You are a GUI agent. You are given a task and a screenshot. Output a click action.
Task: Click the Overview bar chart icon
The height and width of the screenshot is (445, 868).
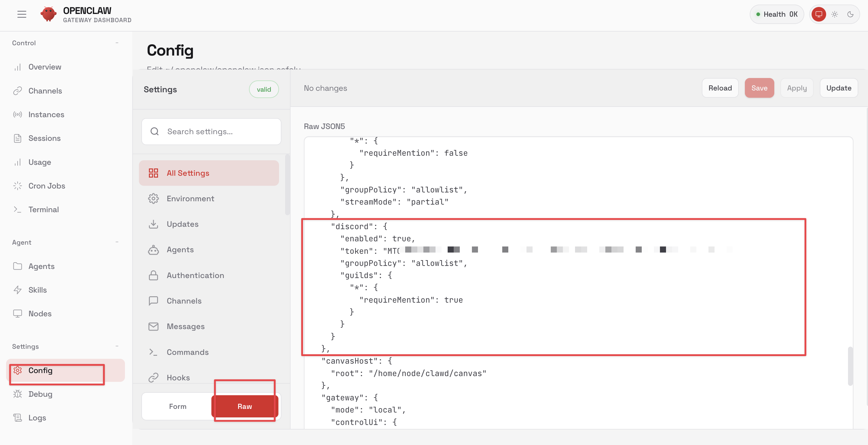click(18, 67)
